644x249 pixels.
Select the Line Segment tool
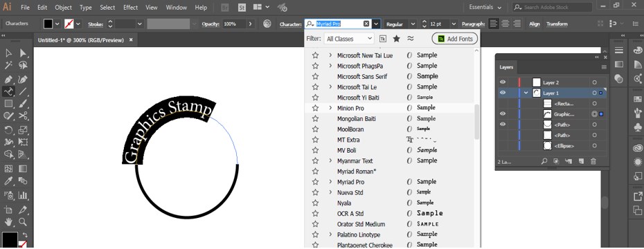click(23, 91)
